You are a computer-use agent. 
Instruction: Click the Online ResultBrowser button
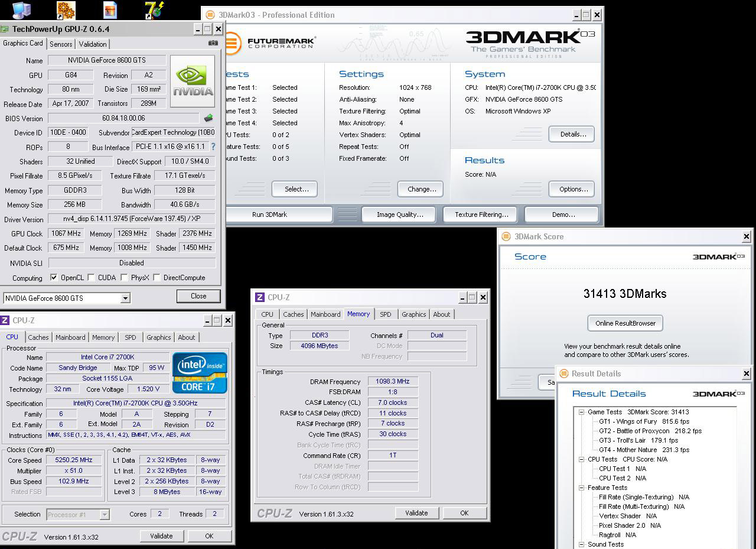point(625,323)
